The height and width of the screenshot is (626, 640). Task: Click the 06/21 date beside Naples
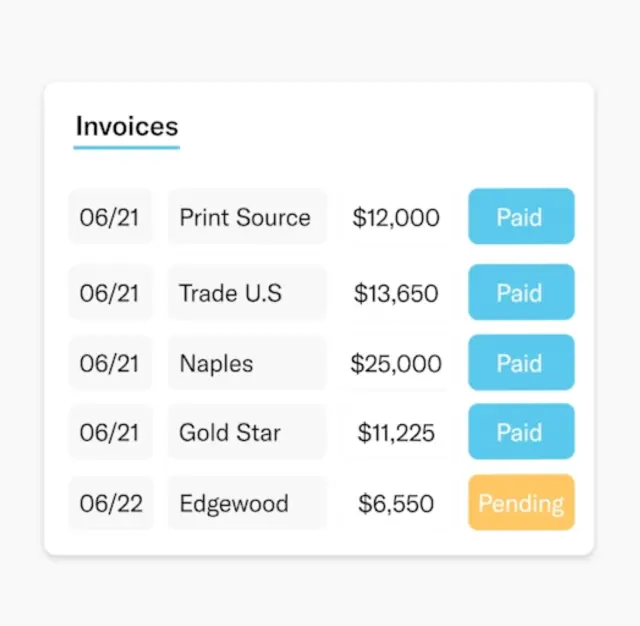pos(110,362)
